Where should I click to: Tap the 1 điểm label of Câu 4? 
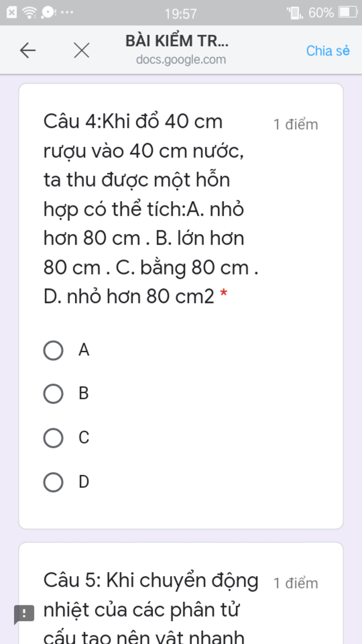[x=296, y=125]
